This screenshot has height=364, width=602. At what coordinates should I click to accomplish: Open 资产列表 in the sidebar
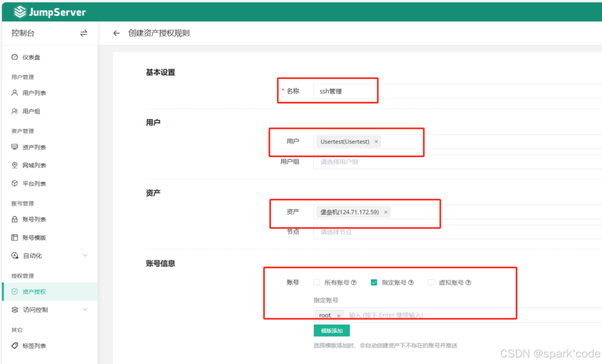pos(34,147)
